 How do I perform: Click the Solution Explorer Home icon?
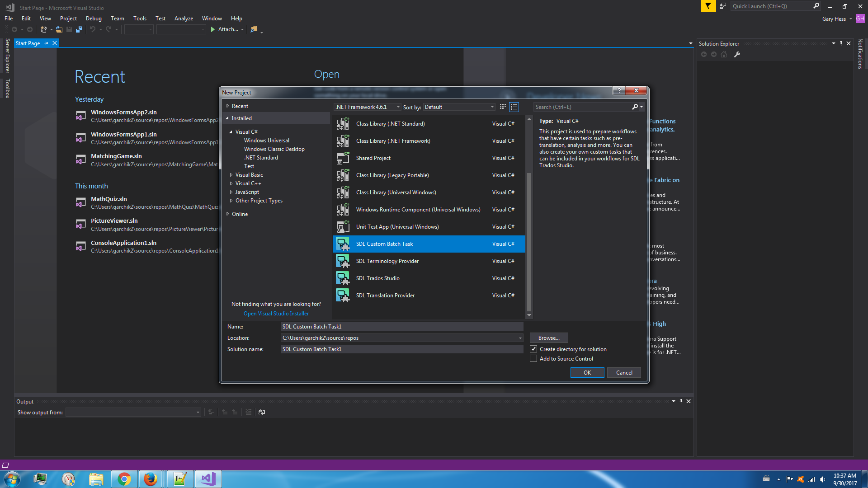click(724, 55)
